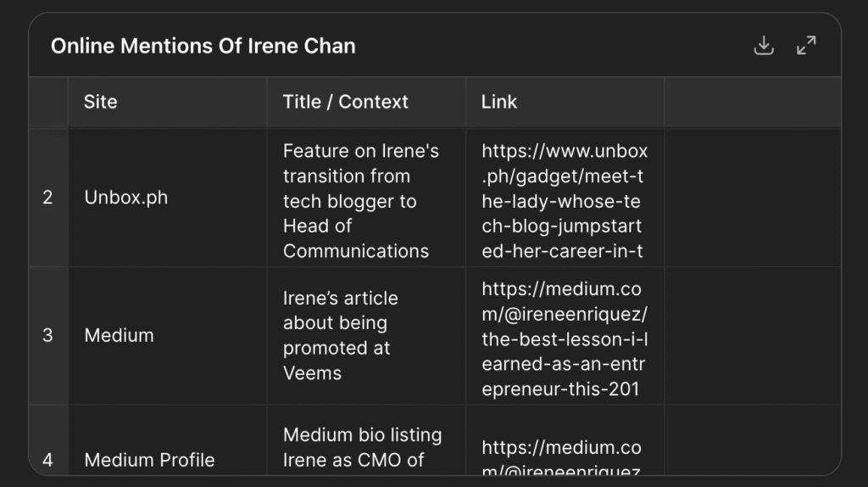Click the Medium Profile site cell
The image size is (868, 487).
[149, 459]
